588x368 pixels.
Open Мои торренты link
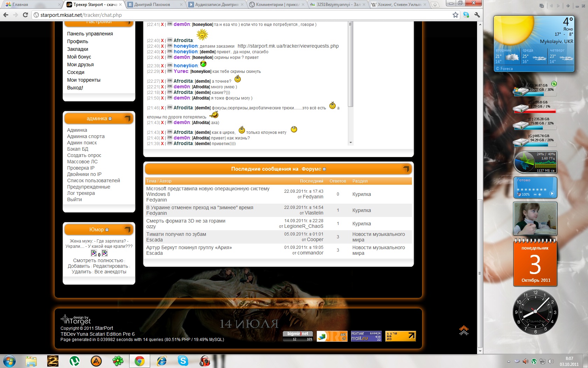[x=84, y=80]
